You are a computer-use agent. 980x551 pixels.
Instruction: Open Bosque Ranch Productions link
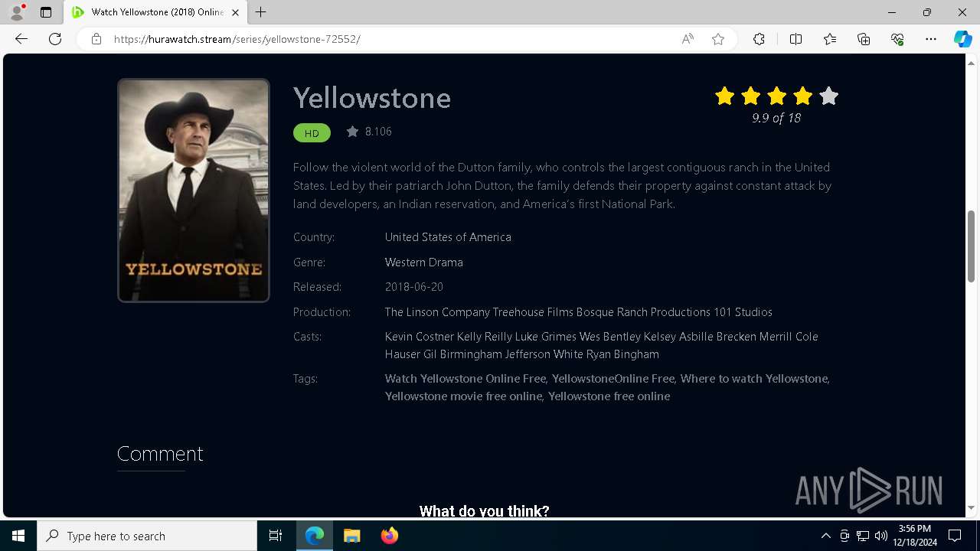[643, 312]
